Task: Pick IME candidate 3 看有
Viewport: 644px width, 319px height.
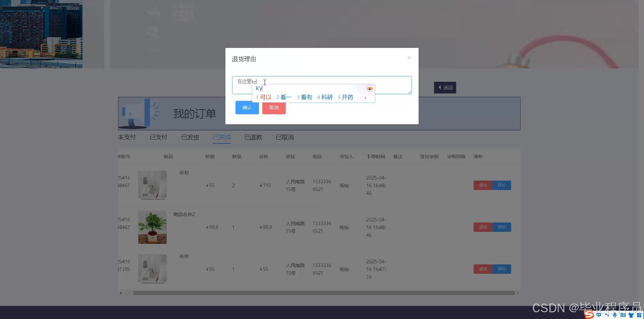Action: [305, 97]
